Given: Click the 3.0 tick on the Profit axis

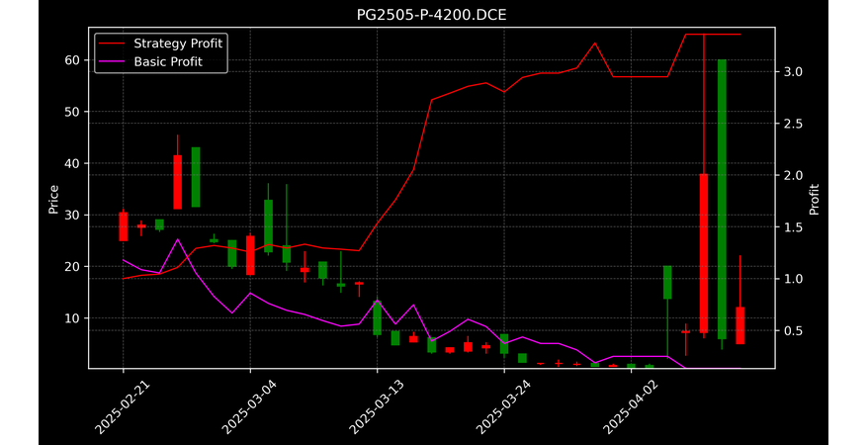Looking at the screenshot, I should [x=792, y=72].
